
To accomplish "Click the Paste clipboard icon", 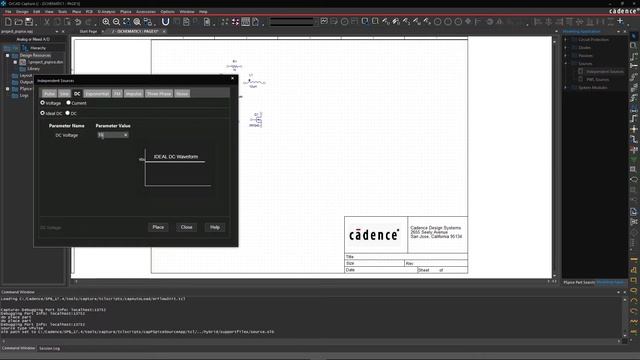I will (x=68, y=22).
